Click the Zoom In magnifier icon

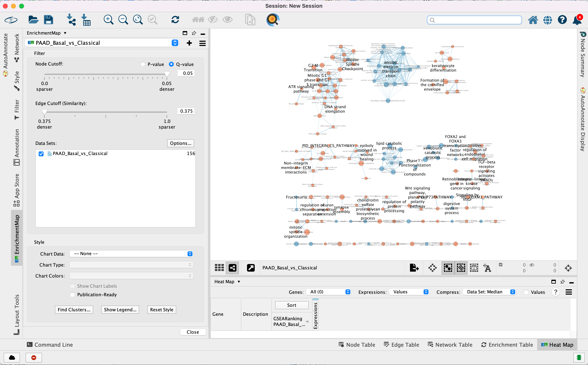click(x=108, y=20)
